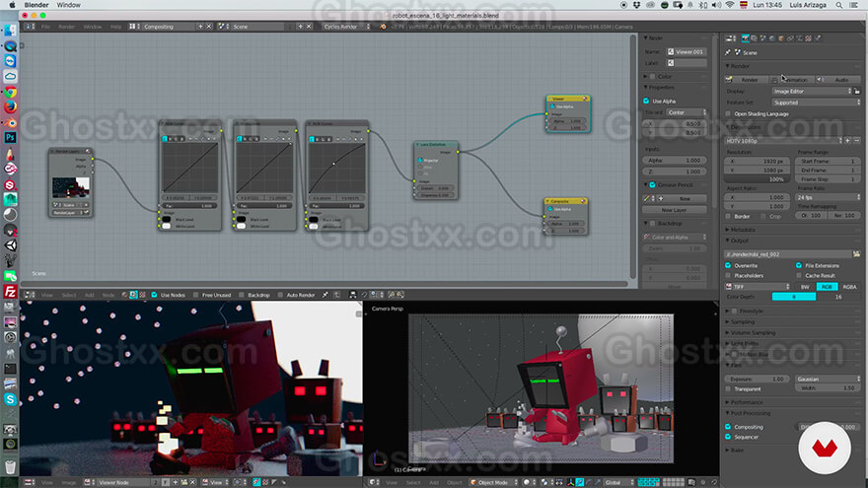The image size is (868, 488).
Task: Open the HDTV 1080p presets dropdown
Action: [x=783, y=141]
